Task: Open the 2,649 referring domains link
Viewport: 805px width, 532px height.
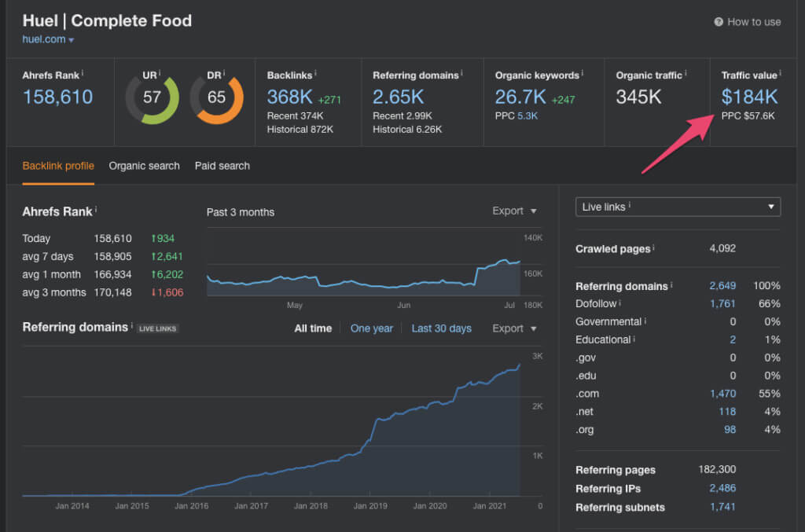Action: point(722,286)
